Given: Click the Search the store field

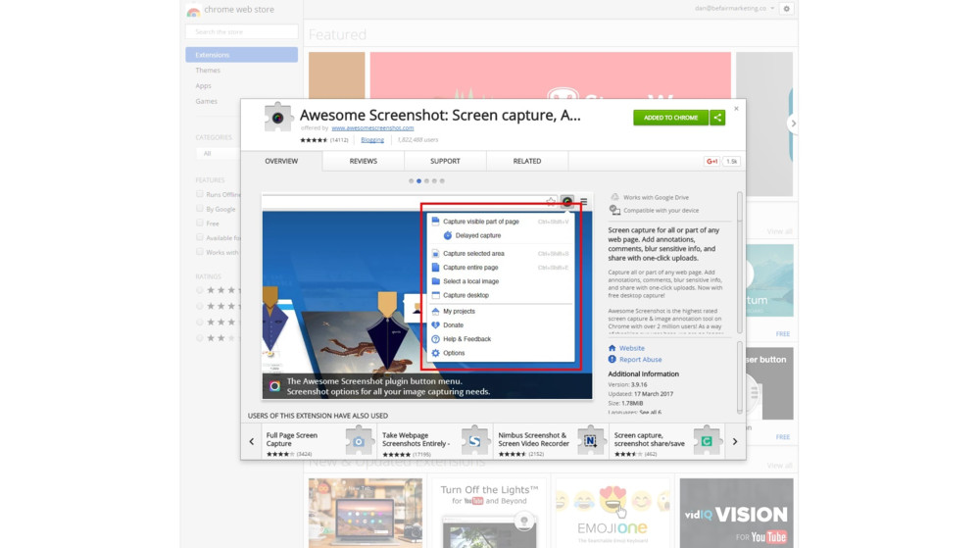Looking at the screenshot, I should [241, 31].
